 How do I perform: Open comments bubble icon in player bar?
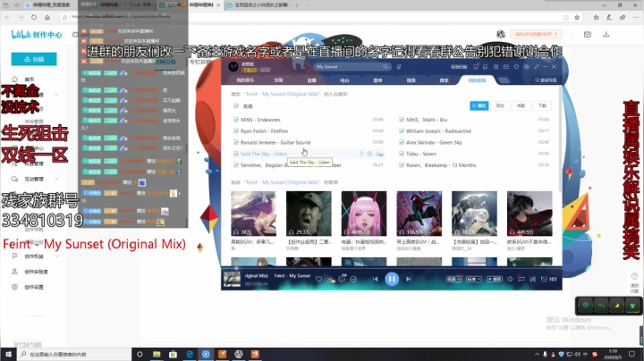point(342,279)
